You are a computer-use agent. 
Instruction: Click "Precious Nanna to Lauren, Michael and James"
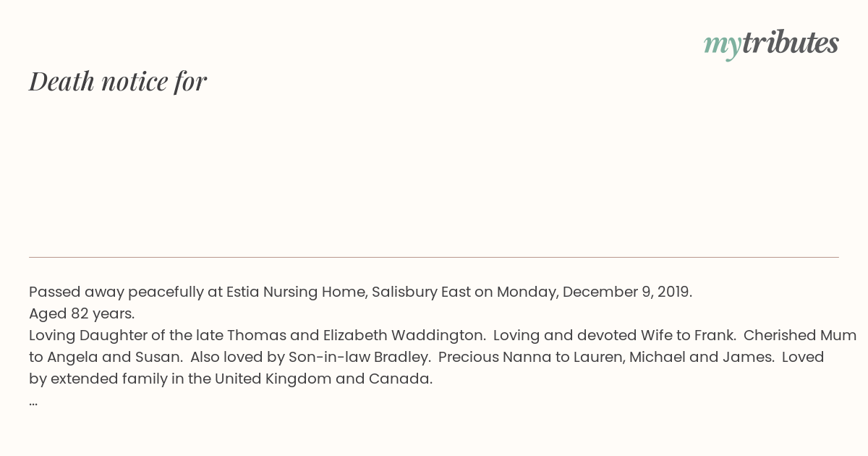tap(605, 357)
